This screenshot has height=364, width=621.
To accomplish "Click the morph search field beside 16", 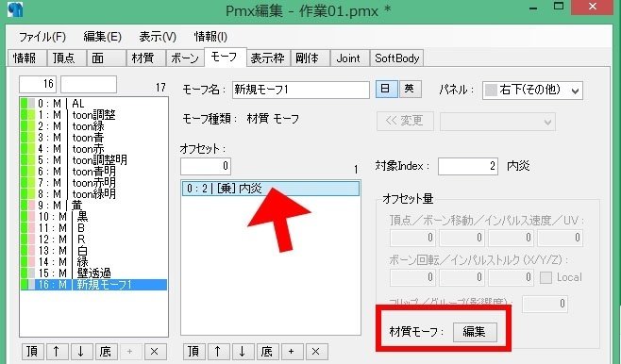I will (89, 84).
